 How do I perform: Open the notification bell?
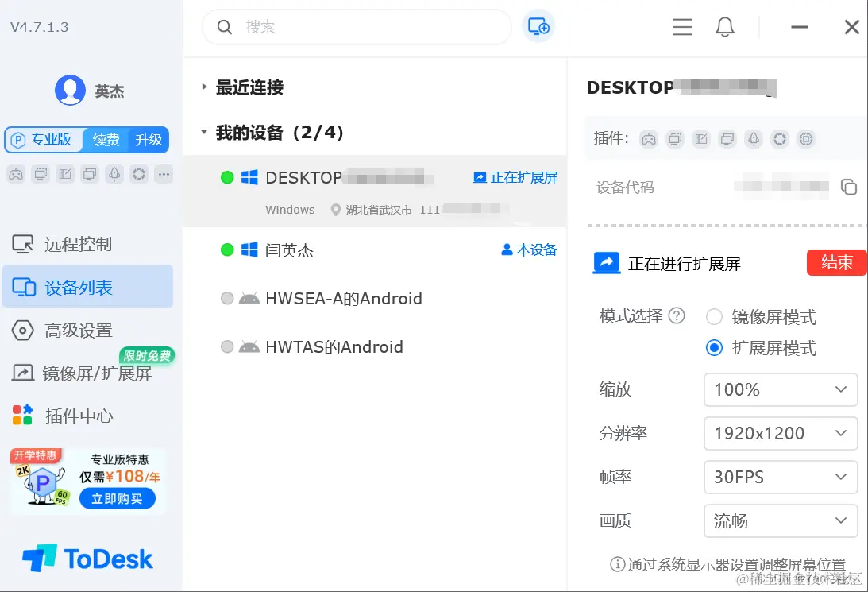724,26
